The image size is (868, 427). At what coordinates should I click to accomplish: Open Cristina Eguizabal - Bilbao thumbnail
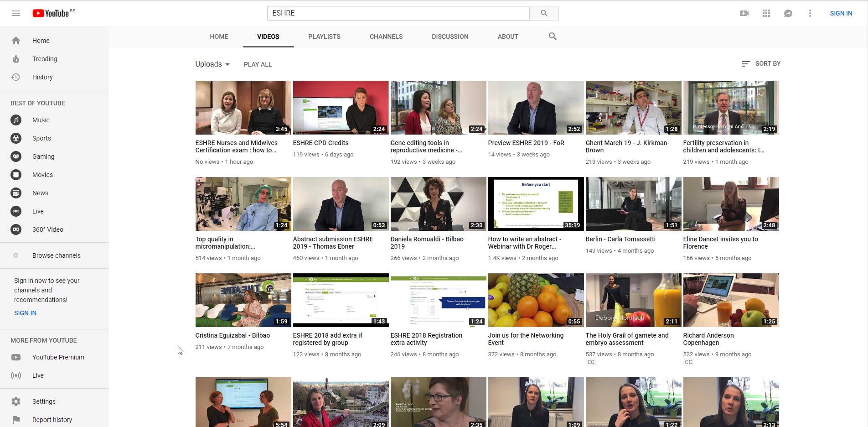(x=243, y=300)
